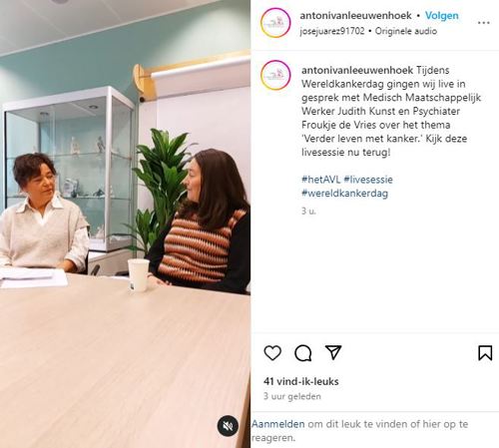Image resolution: width=499 pixels, height=448 pixels.
Task: Open the #livesessie hashtag
Action: pyautogui.click(x=368, y=180)
